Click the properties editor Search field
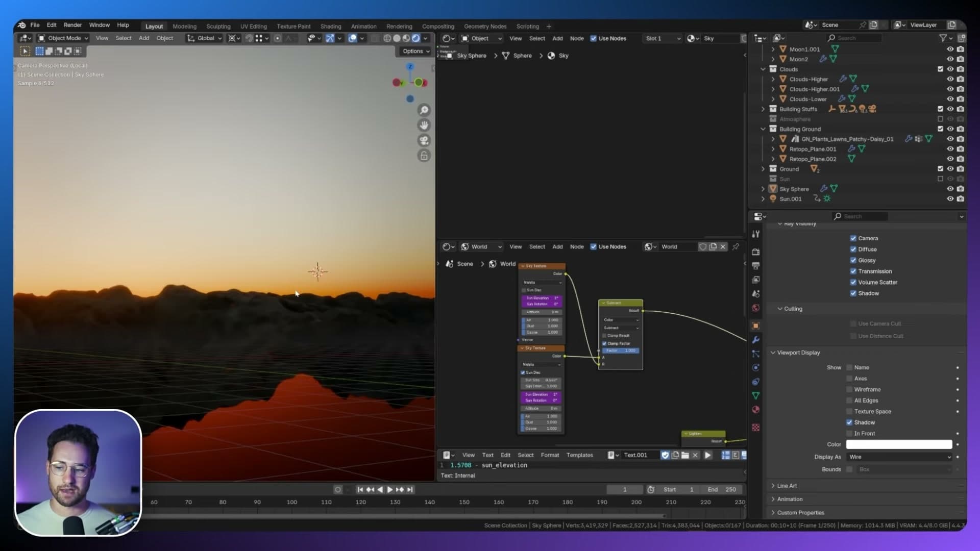 point(860,216)
